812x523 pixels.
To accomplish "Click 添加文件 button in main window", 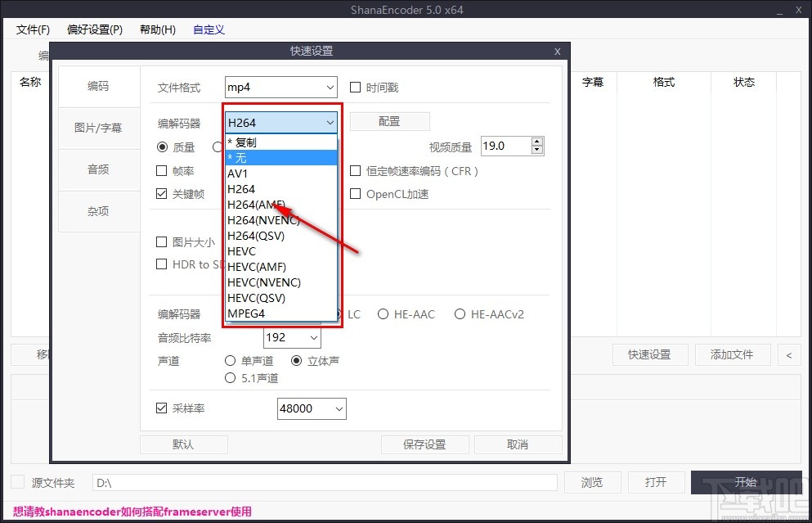I will [x=732, y=354].
